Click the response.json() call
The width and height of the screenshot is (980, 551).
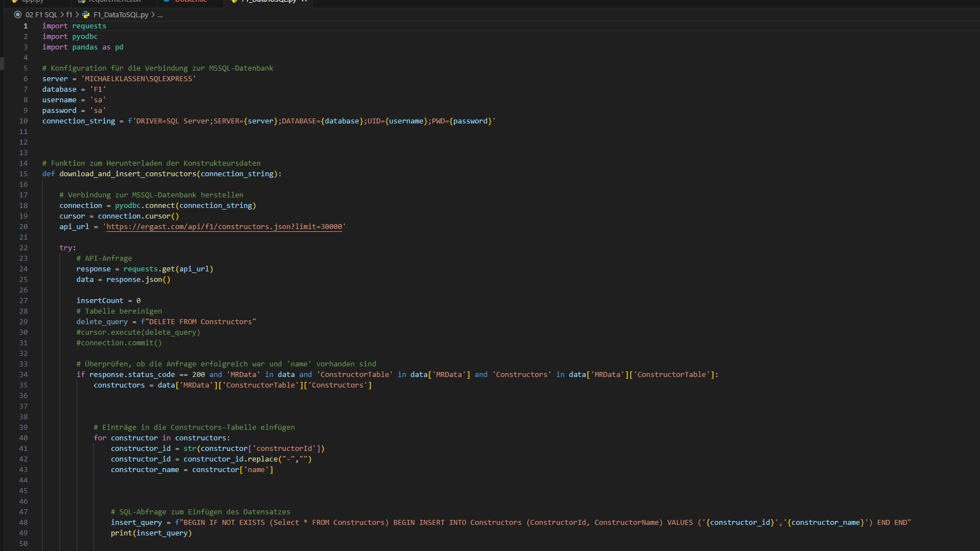click(138, 279)
